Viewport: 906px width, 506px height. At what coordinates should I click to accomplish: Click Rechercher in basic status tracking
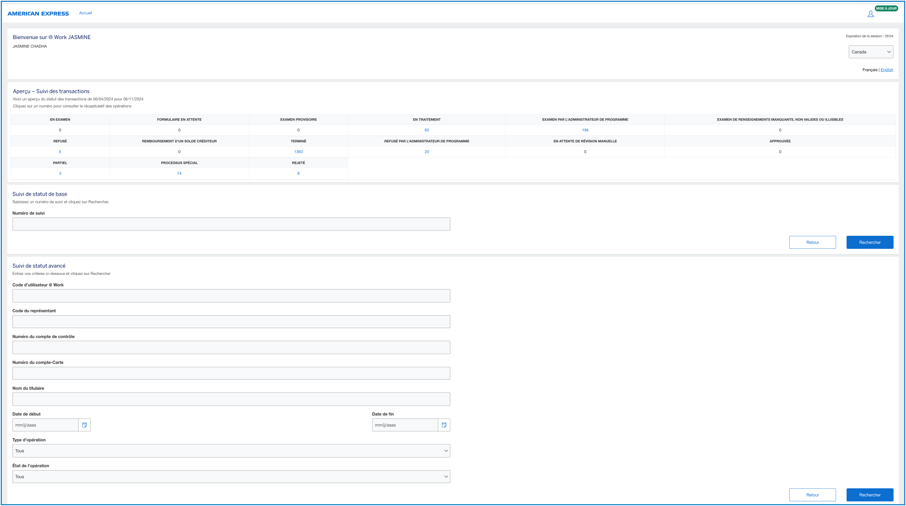coord(869,242)
